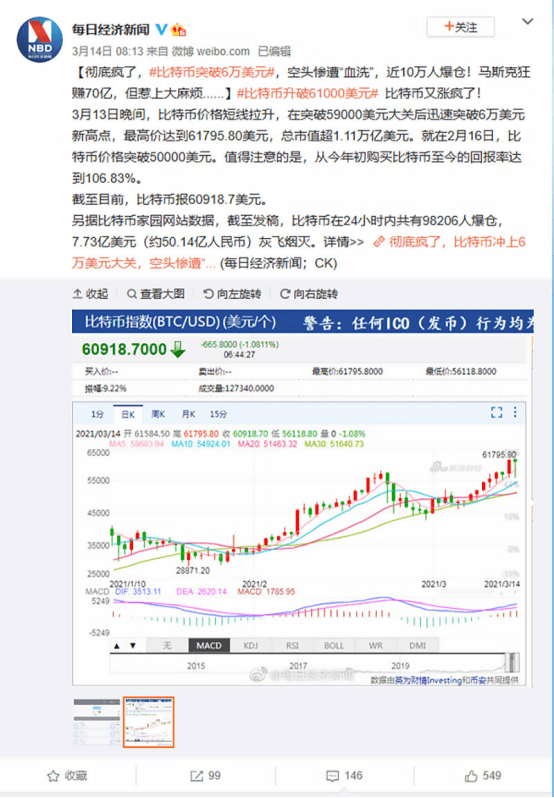Image resolution: width=554 pixels, height=798 pixels.
Task: Click the 最高价:61795.8000 text
Action: pos(347,372)
